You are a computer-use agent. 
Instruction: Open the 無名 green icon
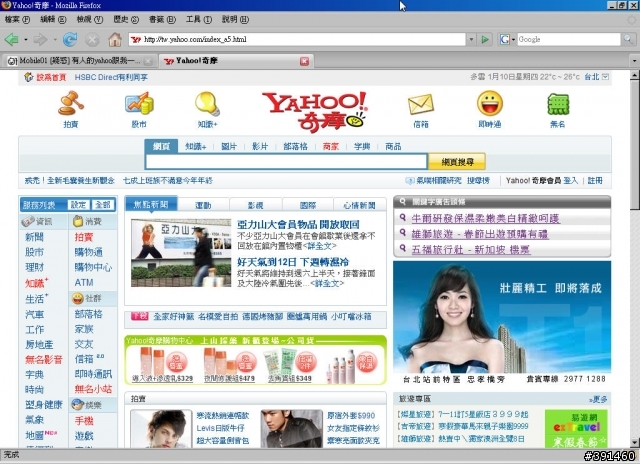[558, 104]
